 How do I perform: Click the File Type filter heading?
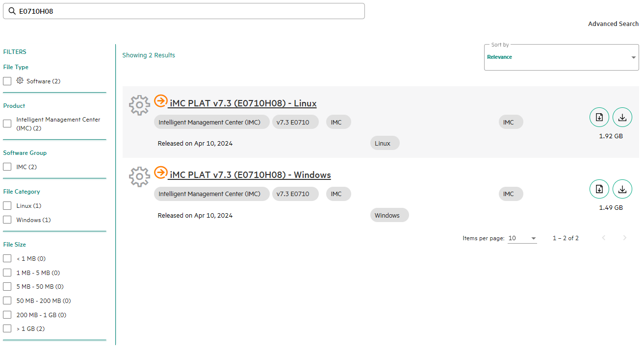[x=16, y=67]
